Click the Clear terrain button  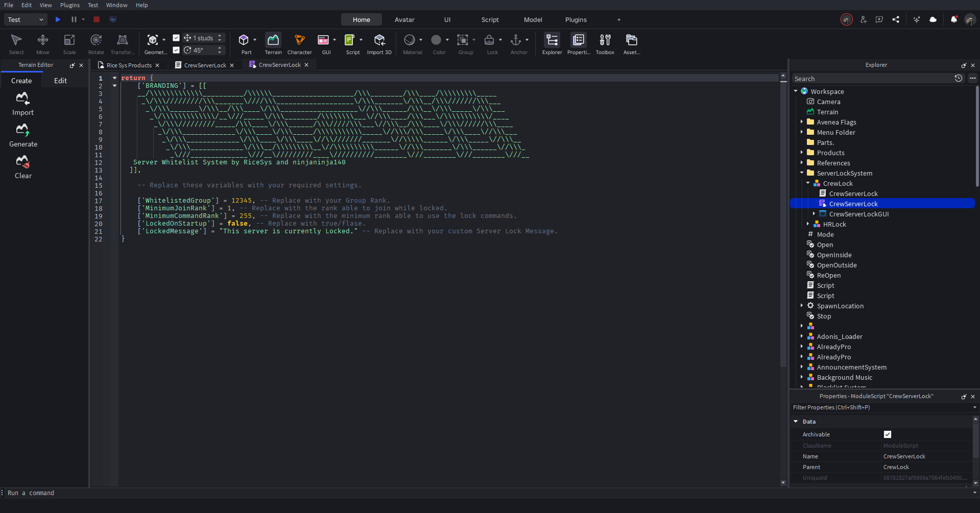[22, 166]
